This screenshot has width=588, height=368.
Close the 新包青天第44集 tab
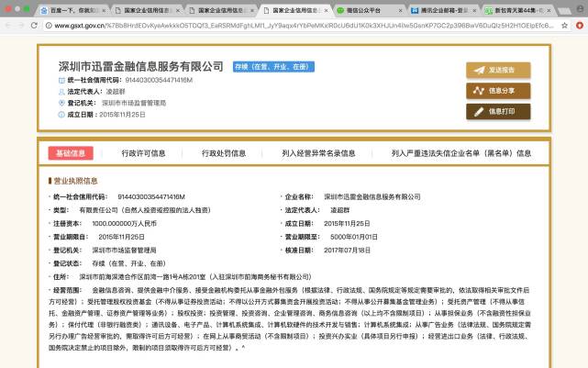coord(549,10)
